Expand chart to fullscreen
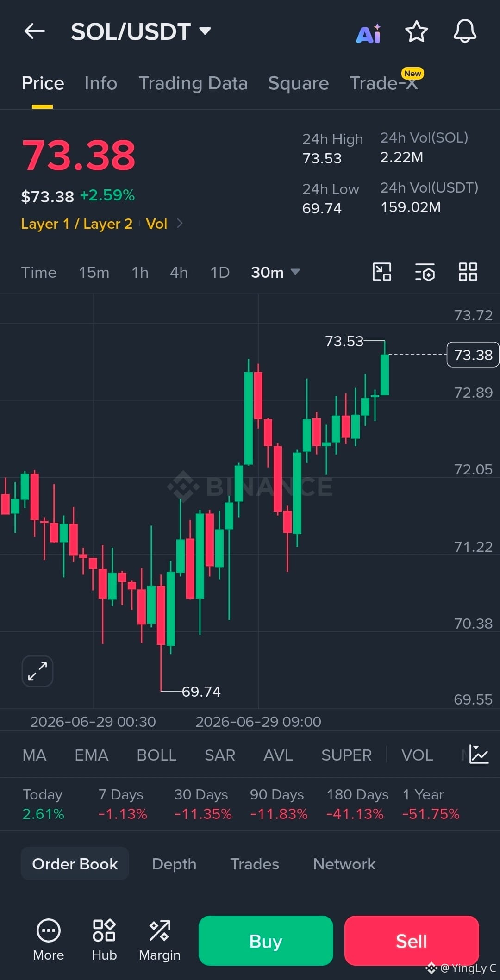The width and height of the screenshot is (500, 980). click(37, 671)
